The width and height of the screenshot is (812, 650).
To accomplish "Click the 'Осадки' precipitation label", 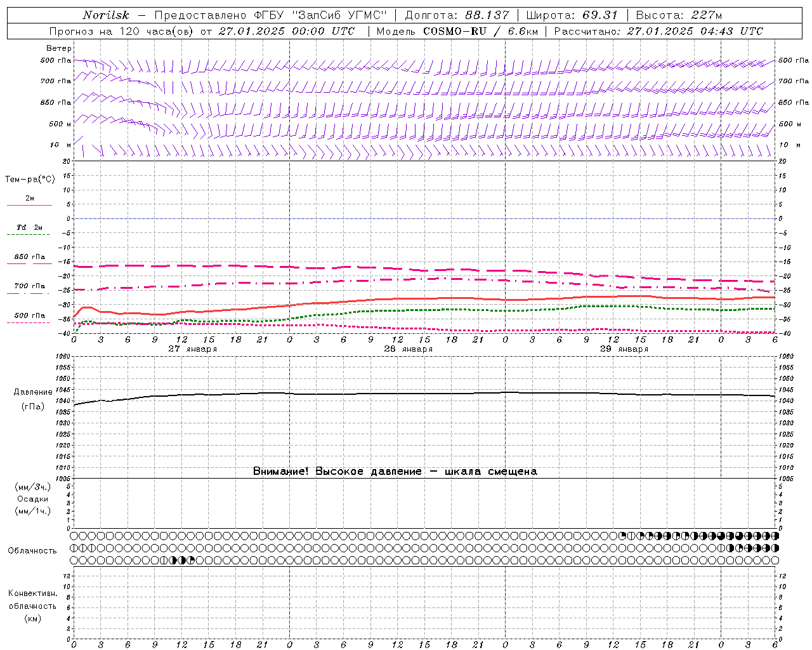I will [32, 499].
